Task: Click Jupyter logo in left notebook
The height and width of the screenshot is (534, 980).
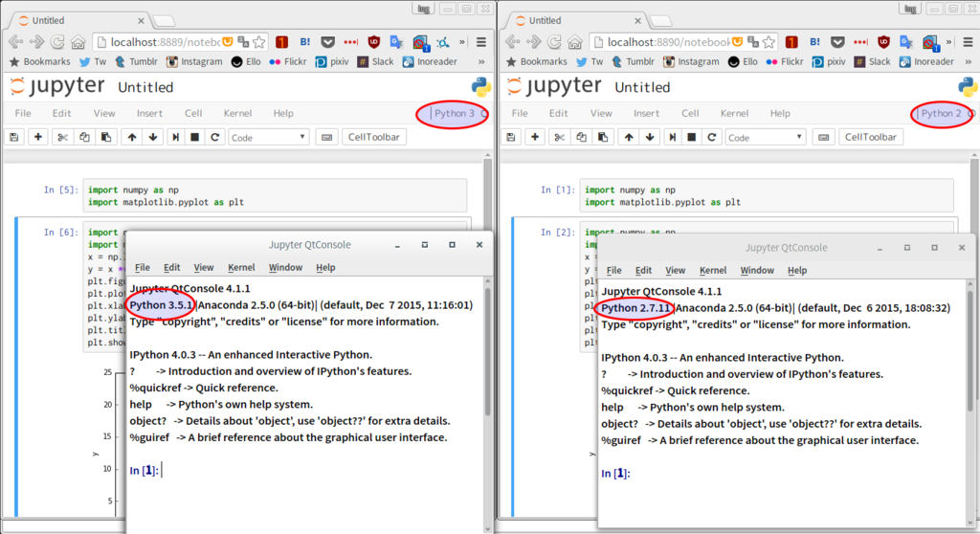Action: (x=57, y=86)
